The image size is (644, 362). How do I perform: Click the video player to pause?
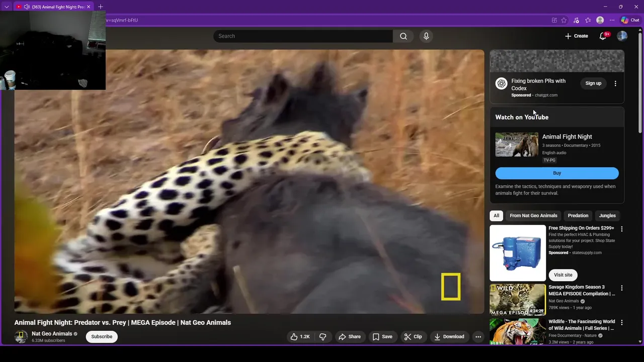(249, 182)
